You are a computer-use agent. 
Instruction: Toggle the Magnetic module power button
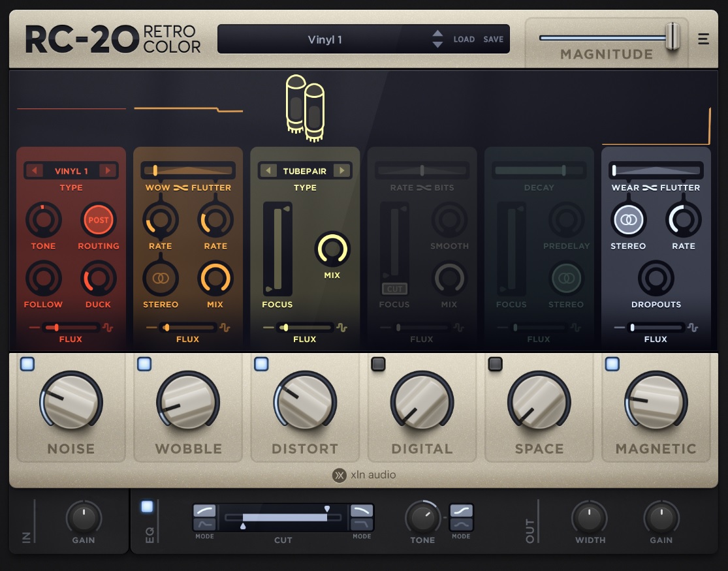(612, 364)
